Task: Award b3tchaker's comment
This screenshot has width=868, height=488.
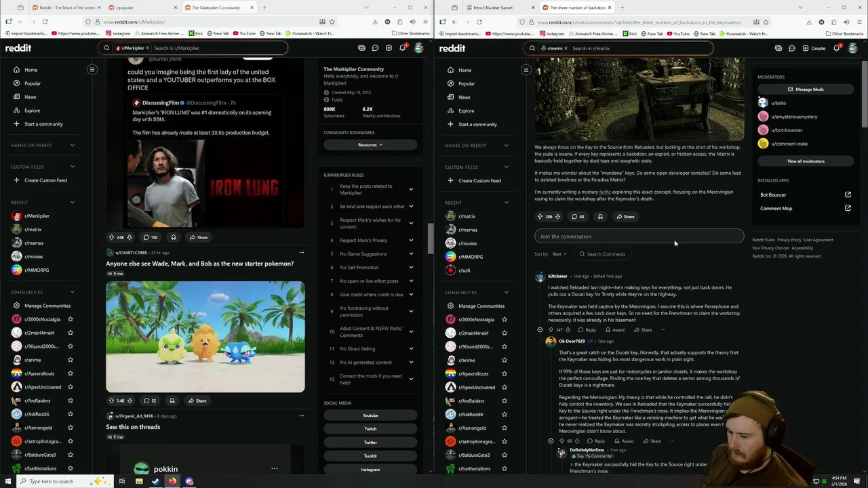Action: pos(614,330)
